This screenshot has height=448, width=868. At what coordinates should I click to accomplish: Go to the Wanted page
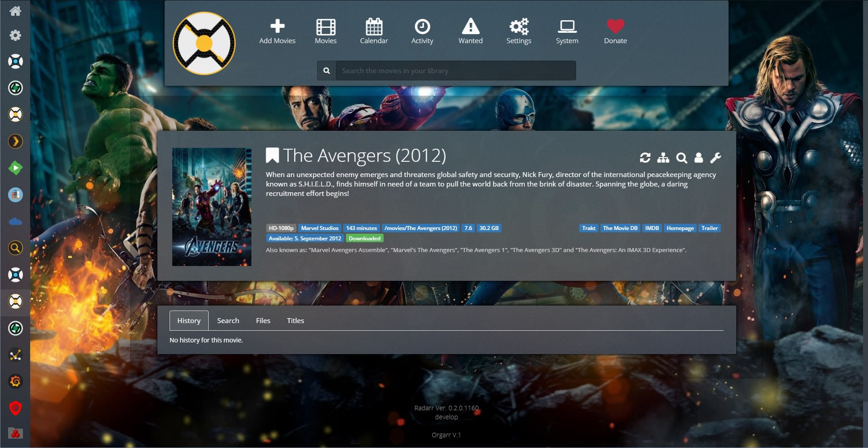[x=470, y=31]
